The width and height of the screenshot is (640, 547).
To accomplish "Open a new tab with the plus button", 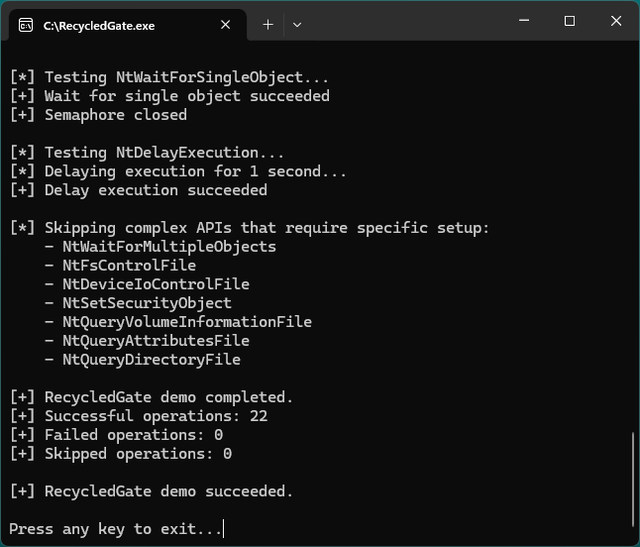I will 268,25.
